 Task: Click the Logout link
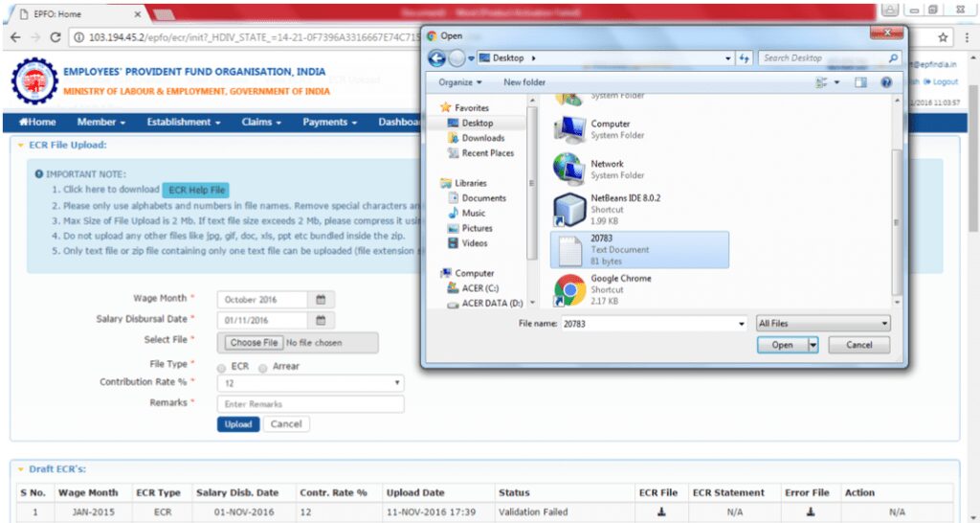942,82
